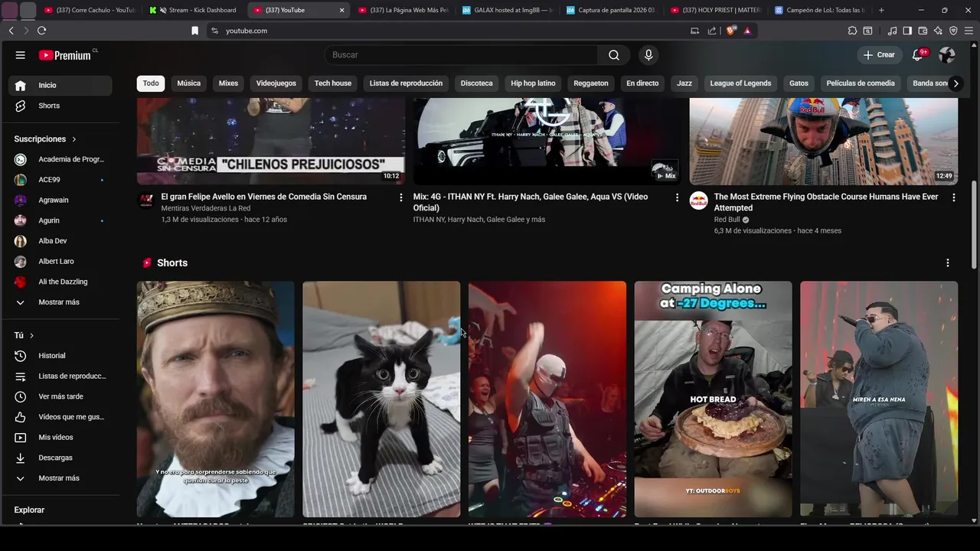Open Academia de Progr... subscription
This screenshot has width=980, height=551.
coord(61,159)
